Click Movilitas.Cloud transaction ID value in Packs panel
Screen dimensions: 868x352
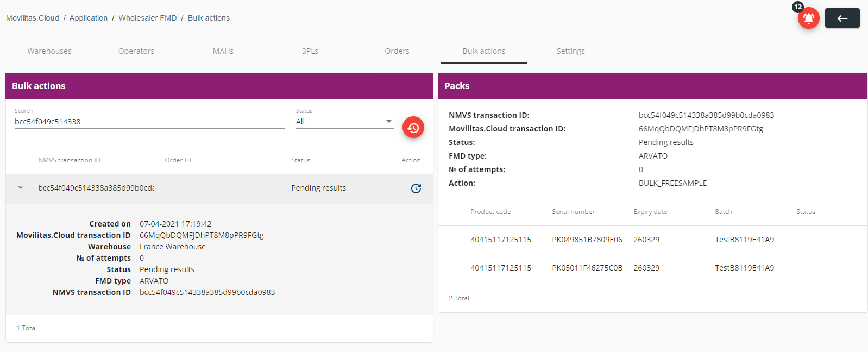pyautogui.click(x=701, y=129)
